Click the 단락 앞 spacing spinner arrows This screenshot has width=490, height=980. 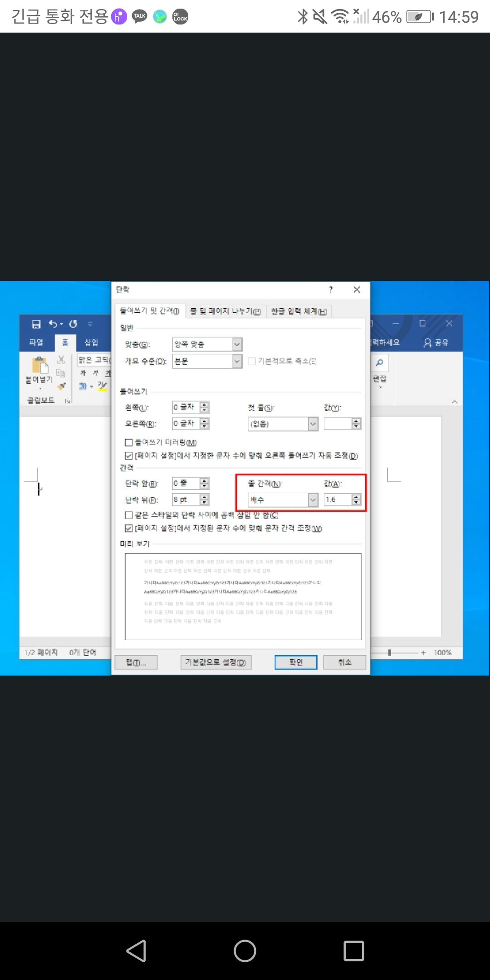pyautogui.click(x=204, y=483)
